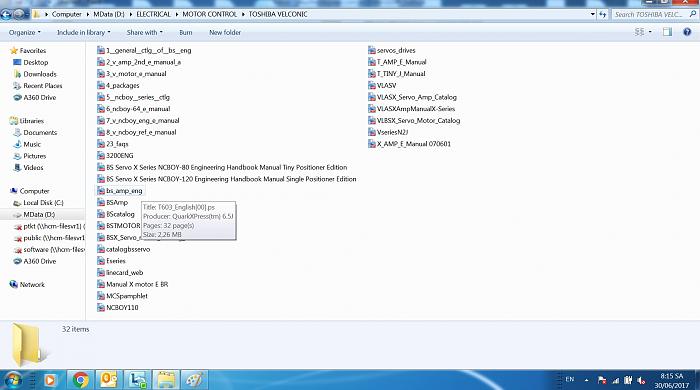Screen dimensions: 700x390
Task: Select the T_TINY_I_Manual file
Action: 396,74
